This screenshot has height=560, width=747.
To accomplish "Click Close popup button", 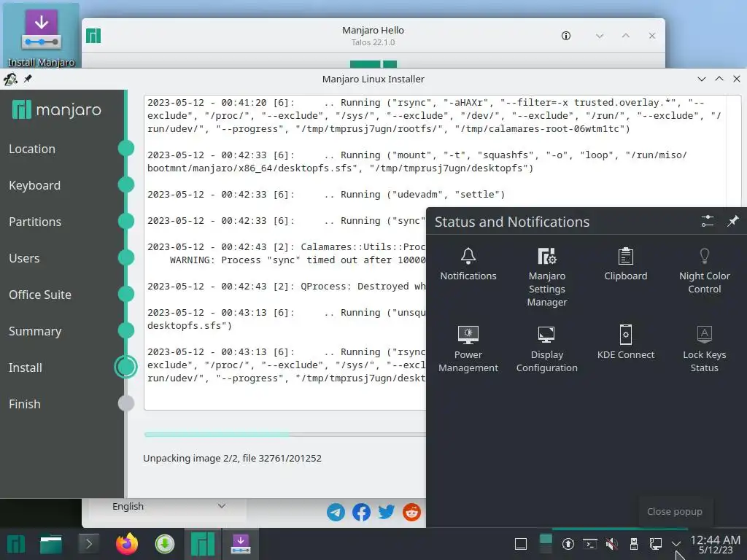I will point(674,511).
